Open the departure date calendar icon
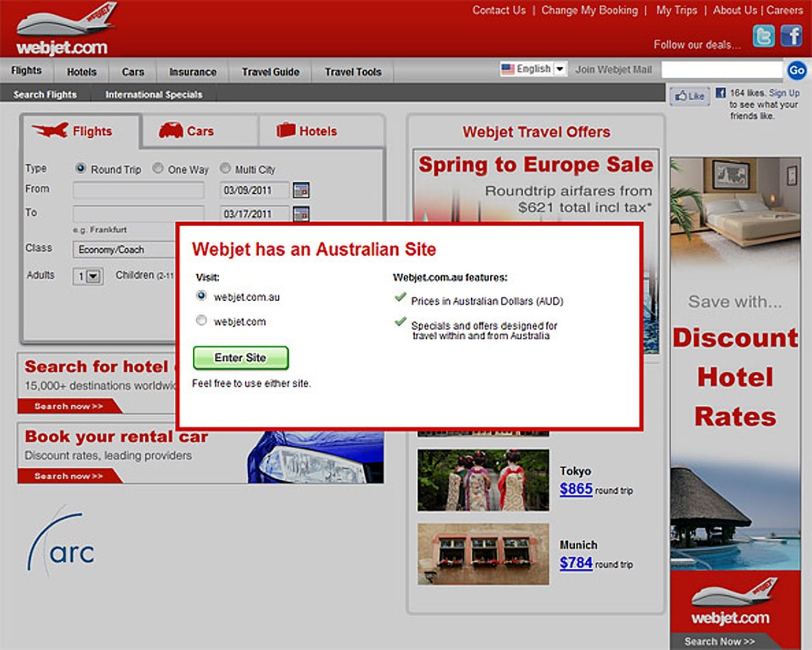Screen dimensions: 812x650 click(x=301, y=190)
